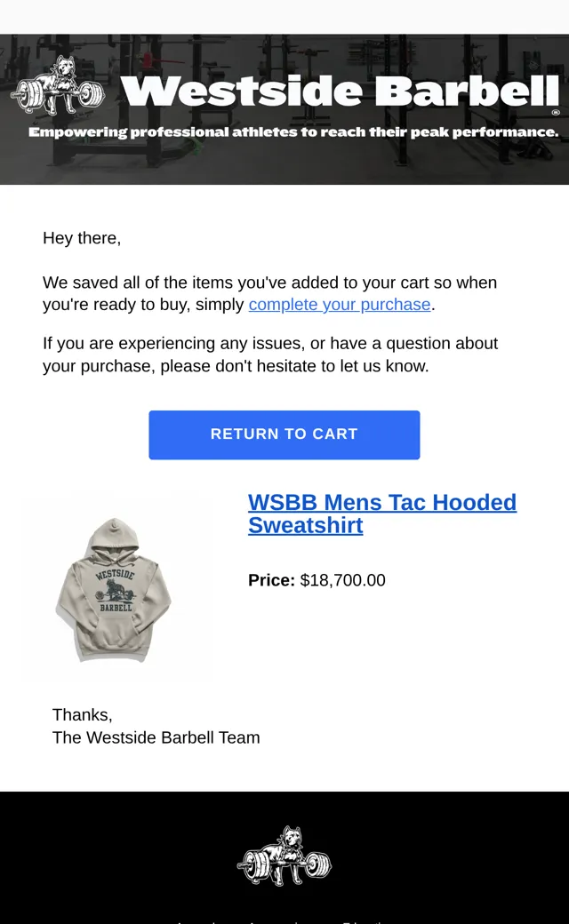
Task: Click the RETURN TO CART button
Action: (284, 434)
